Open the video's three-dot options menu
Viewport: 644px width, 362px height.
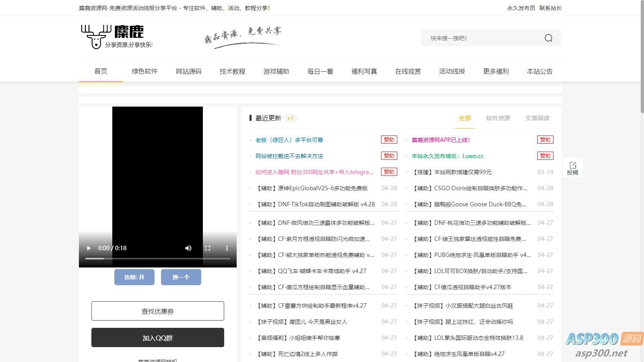coord(227,248)
